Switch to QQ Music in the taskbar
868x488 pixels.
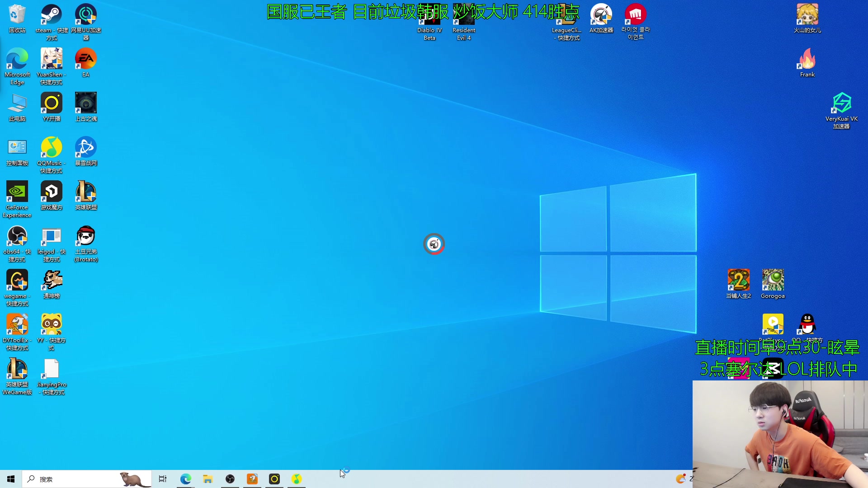click(297, 479)
